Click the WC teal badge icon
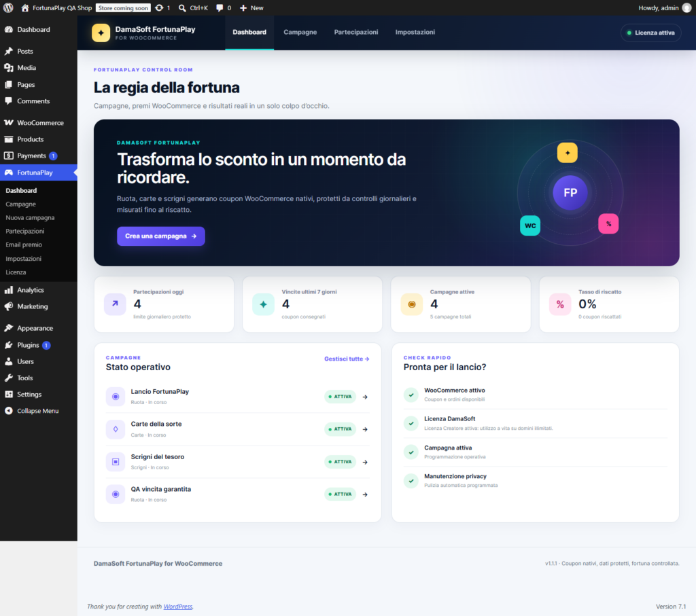 coord(530,225)
